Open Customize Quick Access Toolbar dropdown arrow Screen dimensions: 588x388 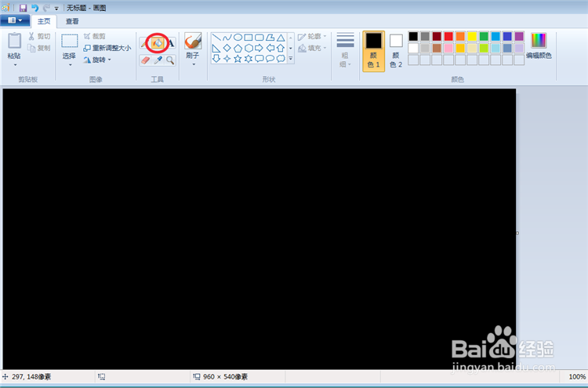(x=56, y=9)
